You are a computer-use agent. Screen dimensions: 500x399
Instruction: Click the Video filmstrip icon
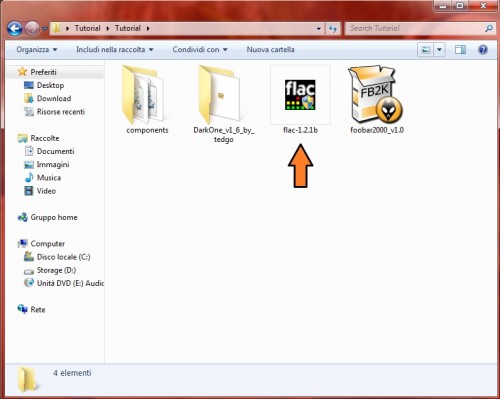29,191
